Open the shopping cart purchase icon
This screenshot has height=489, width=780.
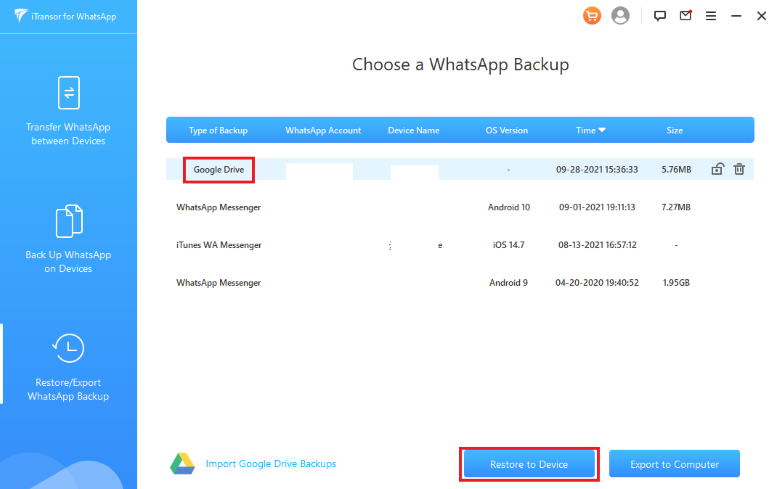click(592, 16)
